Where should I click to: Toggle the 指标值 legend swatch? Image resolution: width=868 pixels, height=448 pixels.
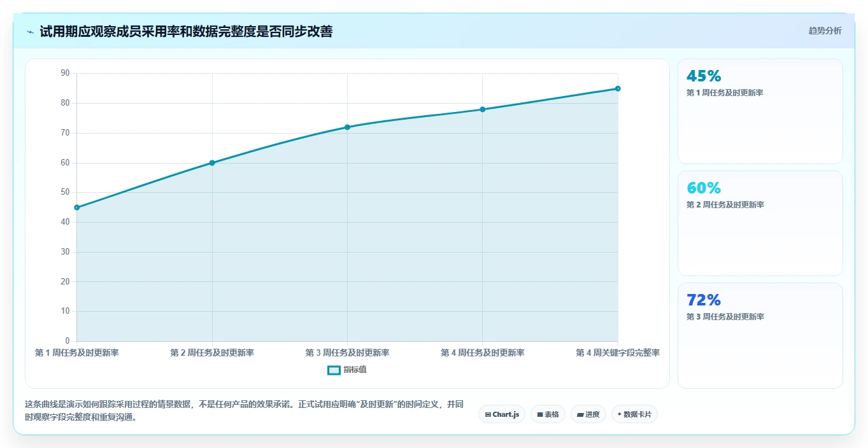[x=334, y=370]
